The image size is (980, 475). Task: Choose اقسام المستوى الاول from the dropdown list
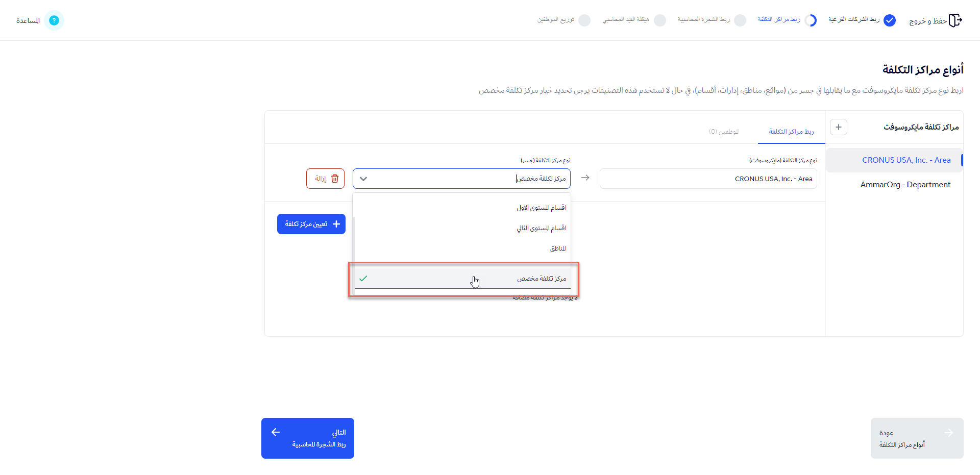pos(541,208)
